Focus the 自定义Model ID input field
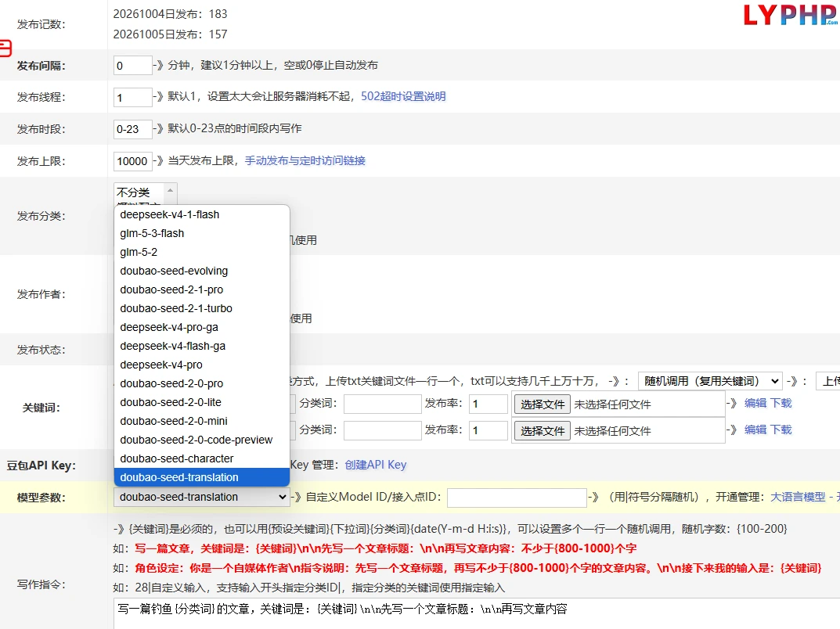The height and width of the screenshot is (629, 840). [517, 498]
